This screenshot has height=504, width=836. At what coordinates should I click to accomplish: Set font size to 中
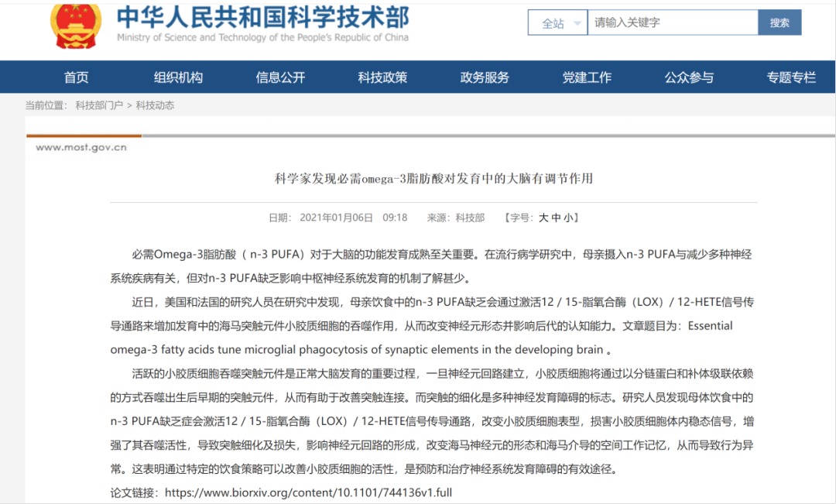[x=556, y=218]
